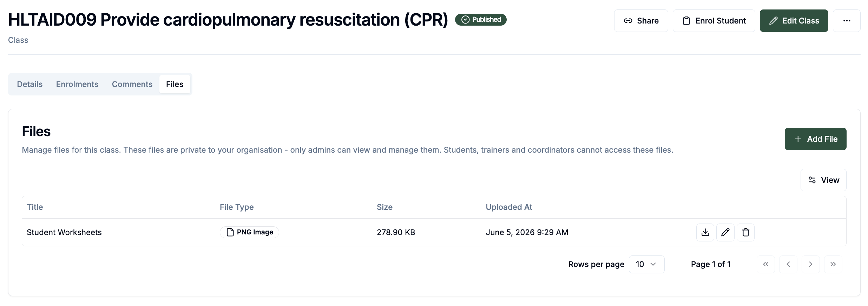Open the Rows per page dropdown

click(646, 264)
